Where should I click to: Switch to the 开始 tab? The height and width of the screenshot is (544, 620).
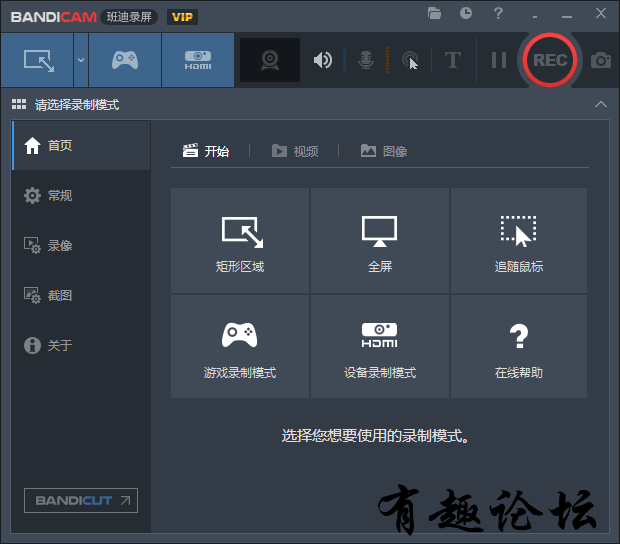pos(206,151)
